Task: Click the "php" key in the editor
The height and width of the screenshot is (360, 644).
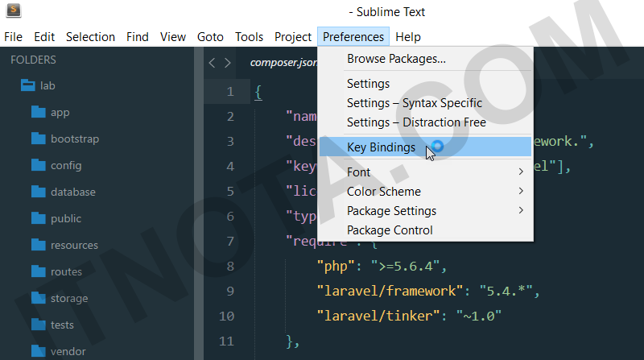Action: tap(336, 267)
